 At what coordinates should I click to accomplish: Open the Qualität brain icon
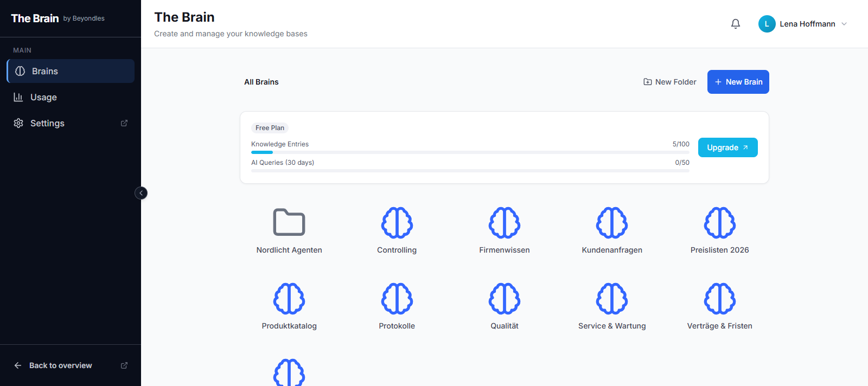point(505,298)
